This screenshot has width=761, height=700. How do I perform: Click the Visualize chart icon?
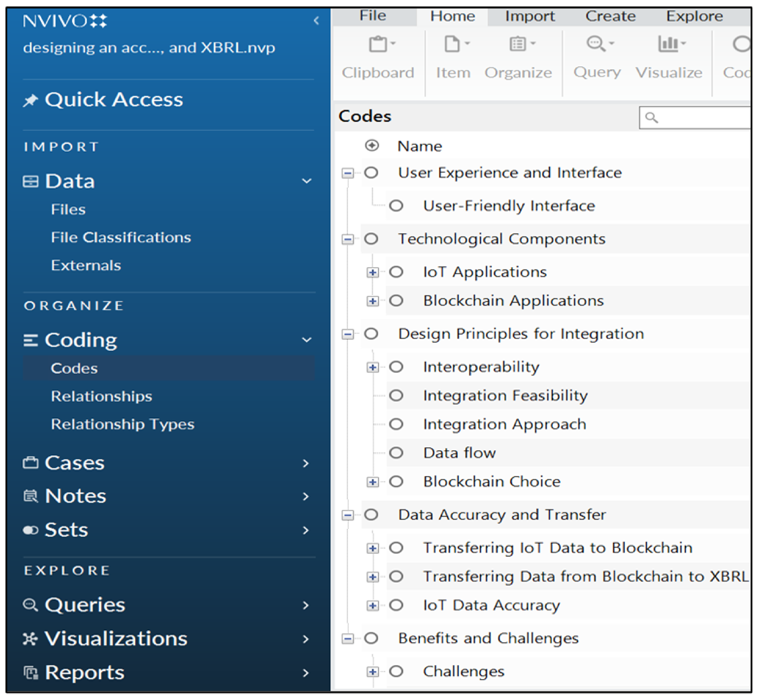point(668,44)
